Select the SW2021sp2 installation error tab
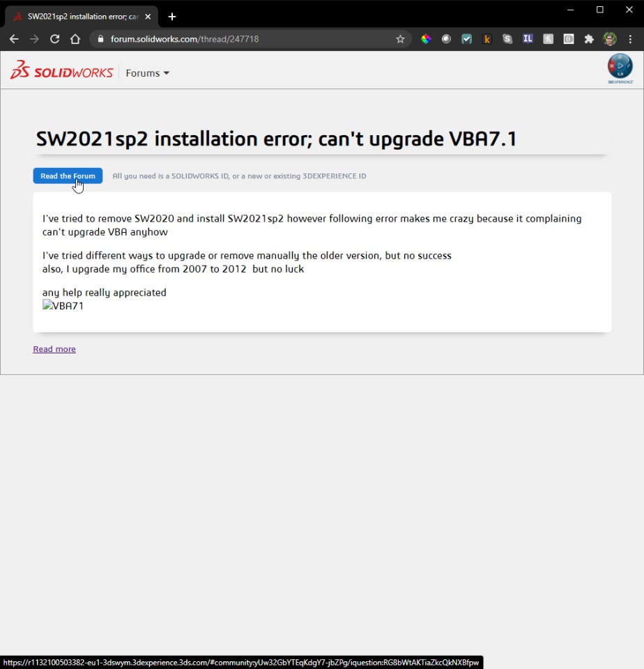 (82, 17)
